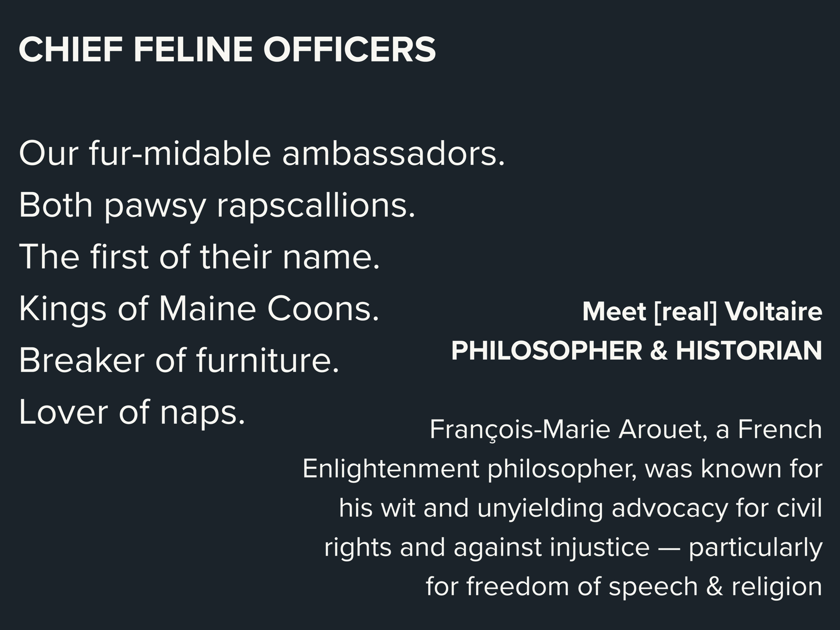Click the 'CHIEF FELINE OFFICERS' heading

(227, 49)
